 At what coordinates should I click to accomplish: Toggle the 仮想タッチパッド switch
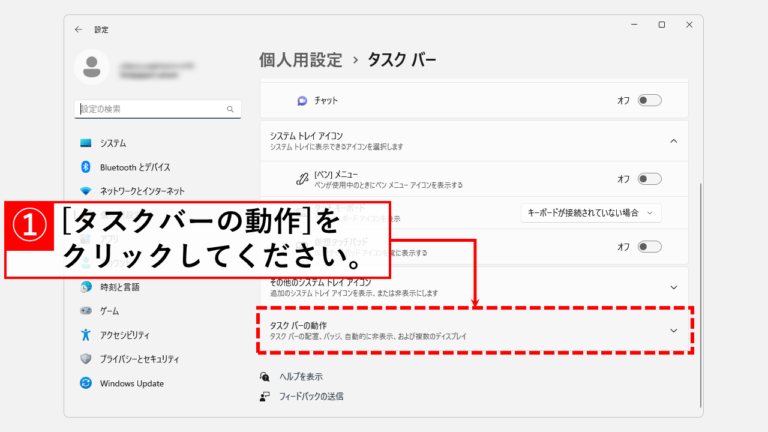pos(649,246)
